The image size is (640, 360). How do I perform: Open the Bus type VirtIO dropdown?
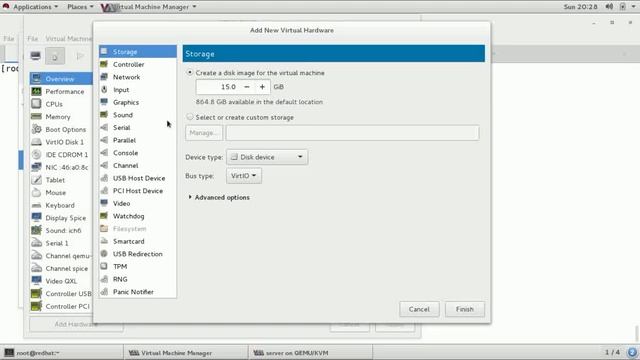[x=244, y=176]
